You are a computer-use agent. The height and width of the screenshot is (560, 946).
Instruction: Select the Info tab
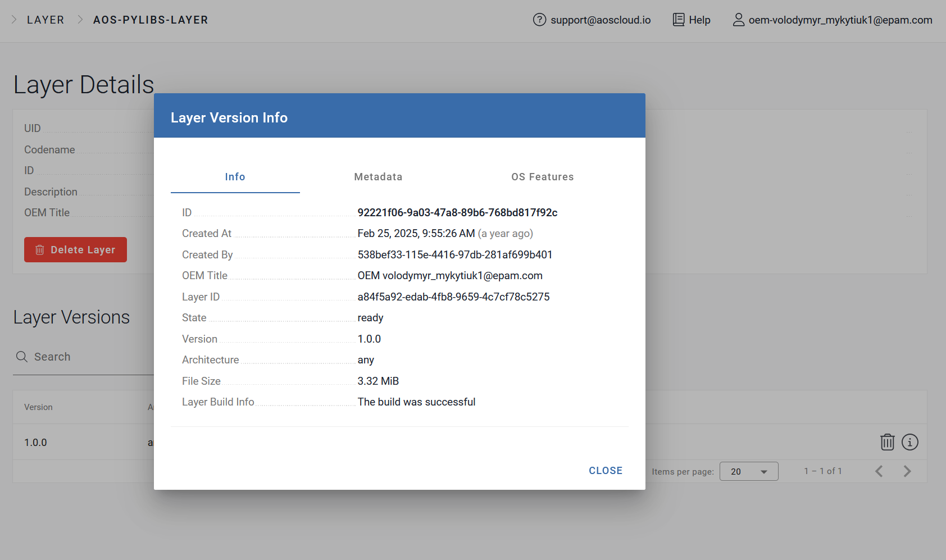[235, 177]
